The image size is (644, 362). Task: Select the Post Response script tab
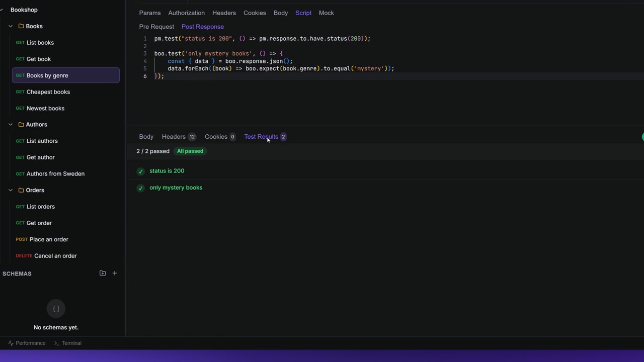point(203,27)
